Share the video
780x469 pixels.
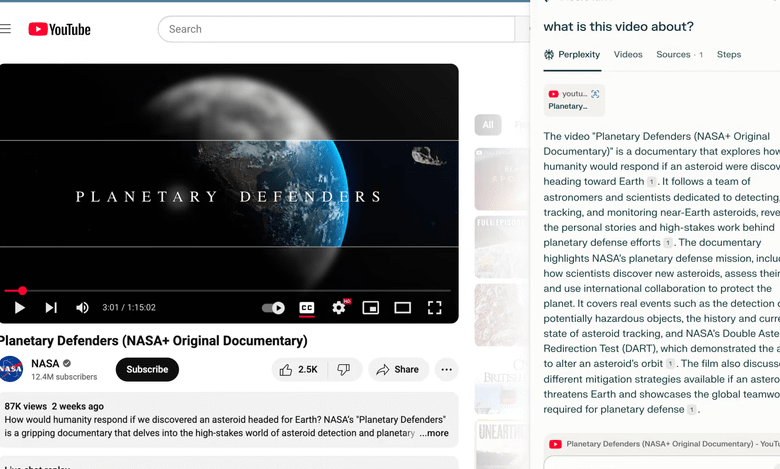click(398, 370)
